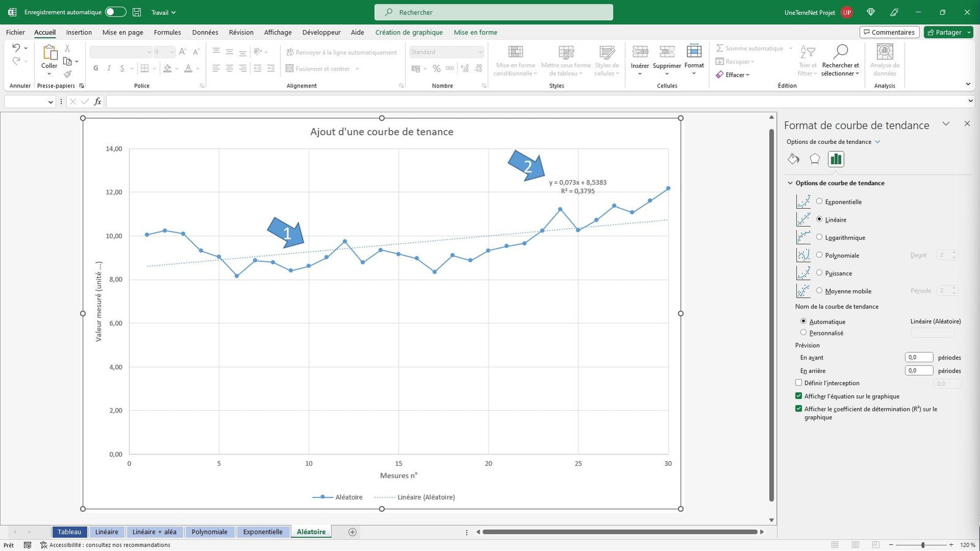Enable Définir l'interception
This screenshot has width=980, height=551.
pos(798,382)
